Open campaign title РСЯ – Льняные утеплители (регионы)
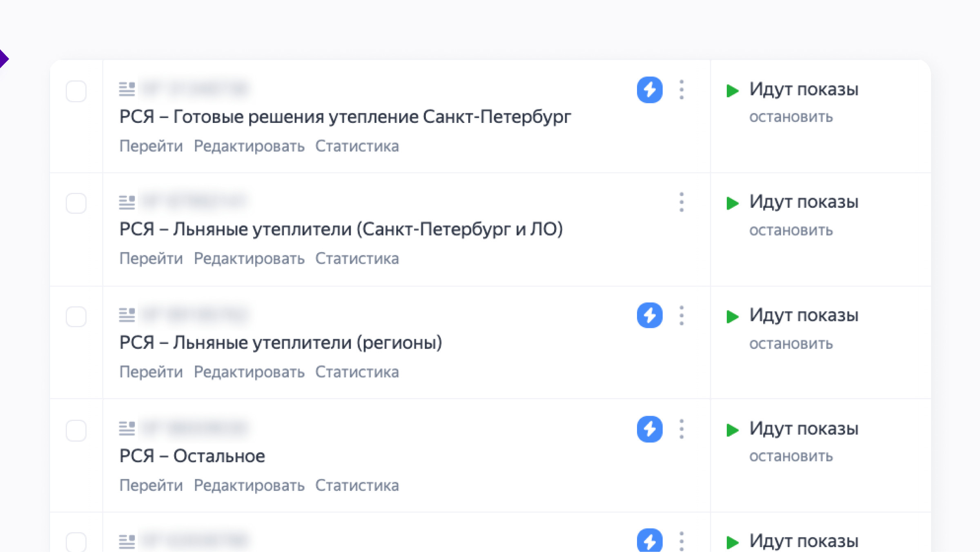Viewport: 980px width, 552px height. point(281,343)
